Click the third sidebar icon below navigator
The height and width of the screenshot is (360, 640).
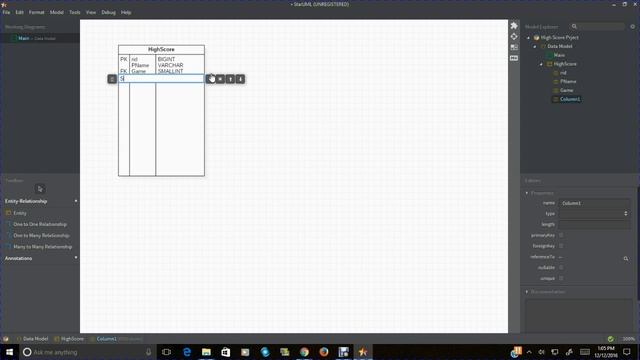click(x=514, y=47)
